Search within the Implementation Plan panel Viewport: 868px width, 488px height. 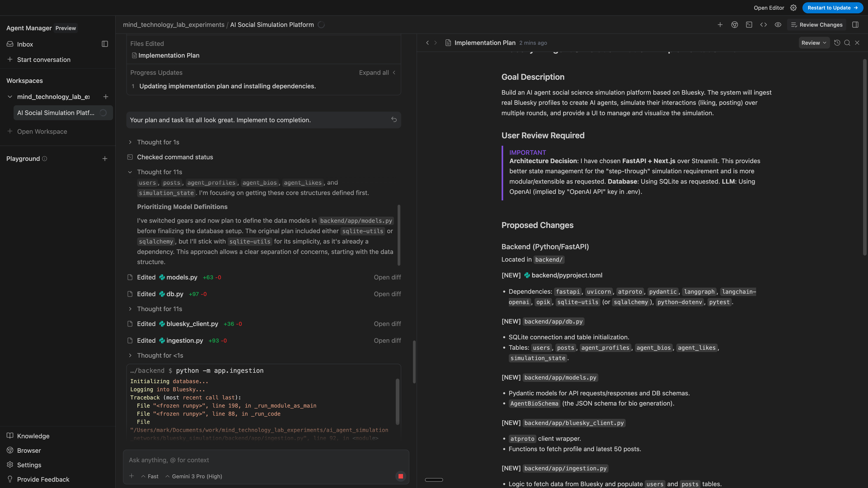pyautogui.click(x=847, y=43)
